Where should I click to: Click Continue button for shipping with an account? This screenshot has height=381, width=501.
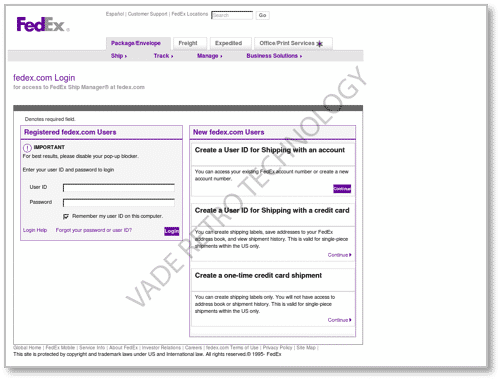(x=342, y=189)
